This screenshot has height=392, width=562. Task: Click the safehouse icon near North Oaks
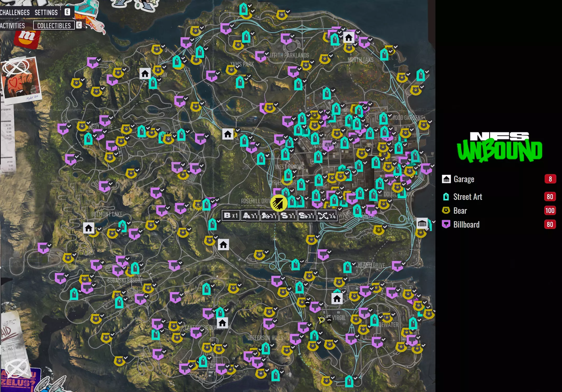[348, 38]
